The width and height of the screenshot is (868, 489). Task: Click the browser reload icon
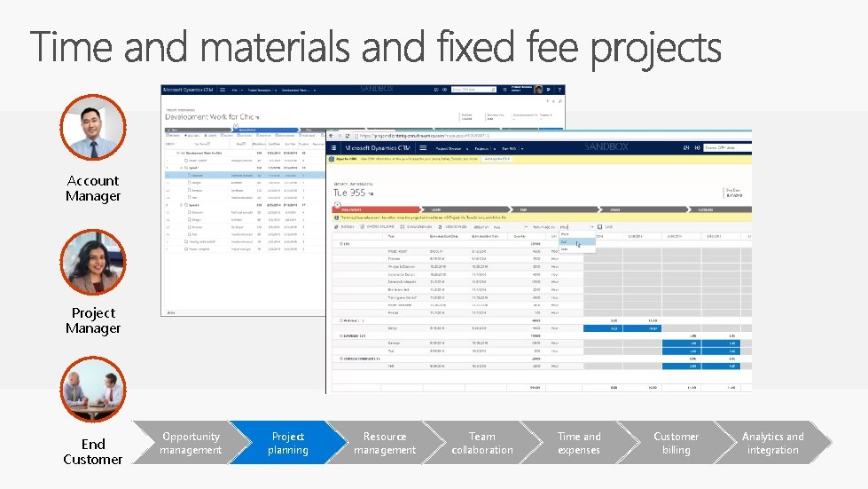pyautogui.click(x=348, y=136)
